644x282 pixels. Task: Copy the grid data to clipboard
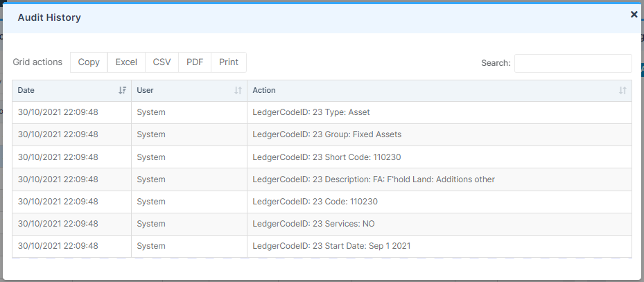[x=89, y=62]
